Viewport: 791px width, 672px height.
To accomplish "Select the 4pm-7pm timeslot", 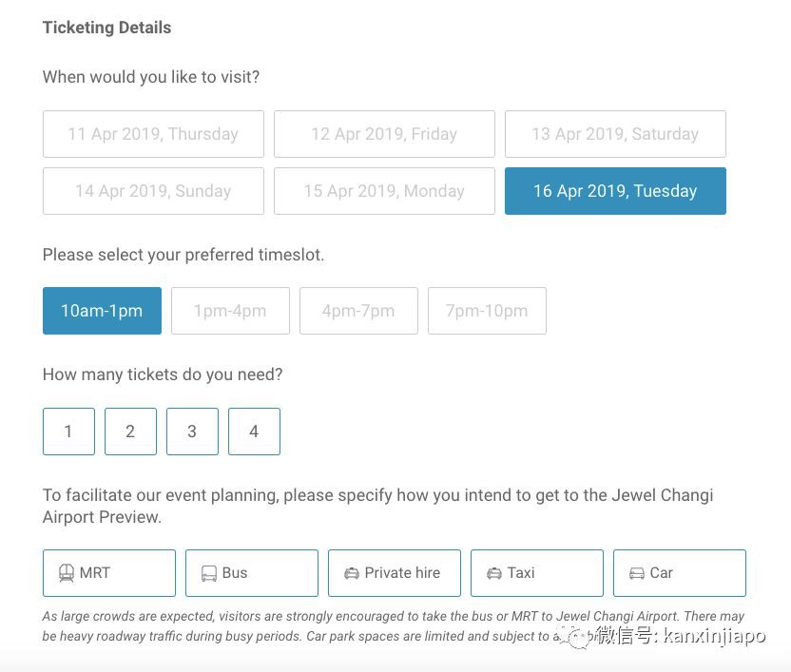I will pos(358,311).
